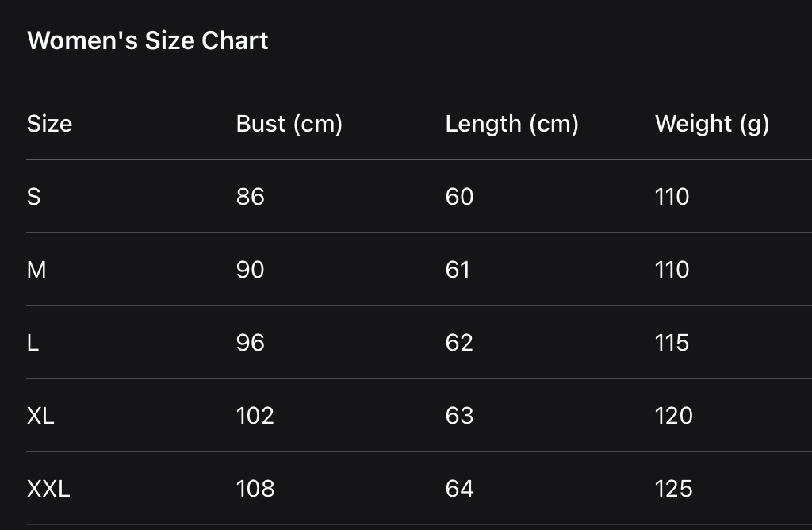Select the L size row label
The width and height of the screenshot is (812, 530).
click(x=33, y=343)
